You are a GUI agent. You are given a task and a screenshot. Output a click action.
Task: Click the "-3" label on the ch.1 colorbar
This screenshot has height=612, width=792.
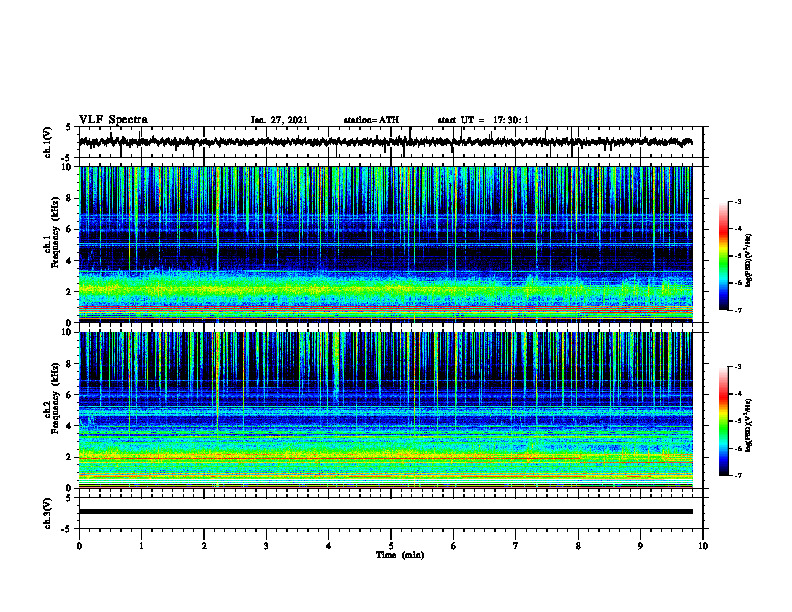coord(738,201)
